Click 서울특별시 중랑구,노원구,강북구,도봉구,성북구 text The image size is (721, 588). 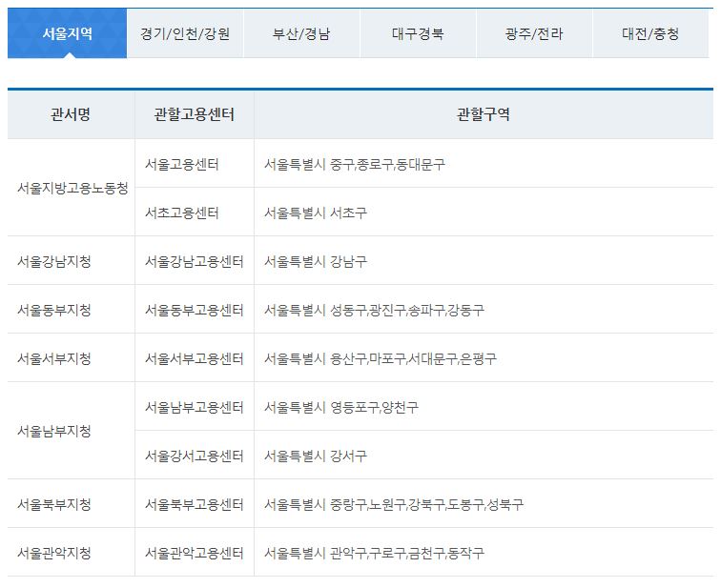click(x=394, y=504)
